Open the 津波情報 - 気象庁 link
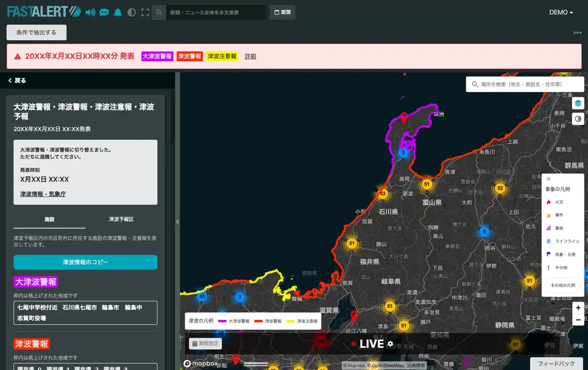 [x=43, y=194]
